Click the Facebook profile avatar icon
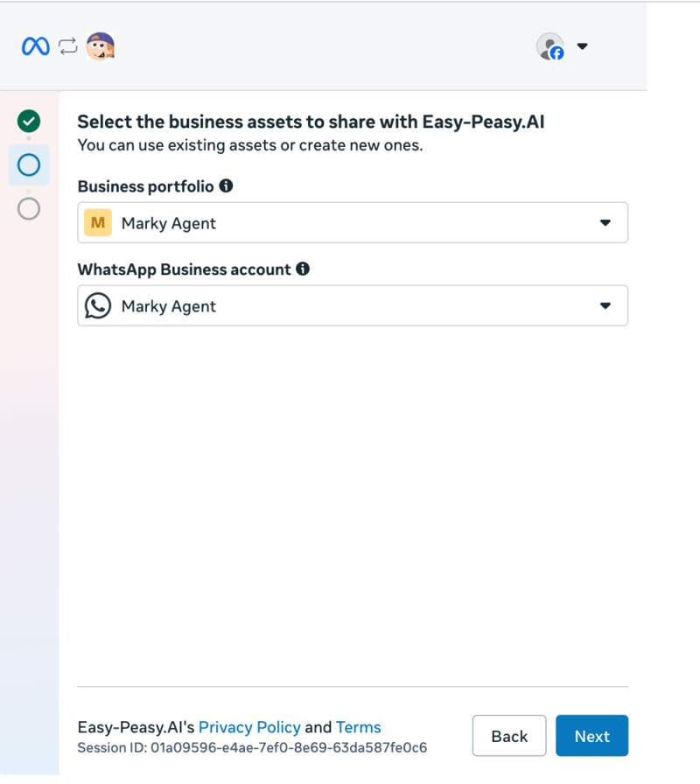Image resolution: width=700 pixels, height=784 pixels. [x=550, y=46]
